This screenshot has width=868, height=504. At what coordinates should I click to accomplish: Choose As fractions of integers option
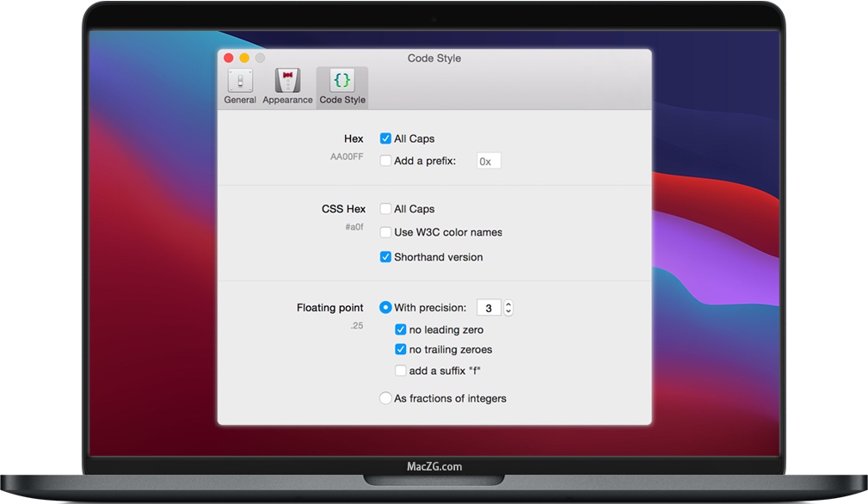click(x=385, y=398)
